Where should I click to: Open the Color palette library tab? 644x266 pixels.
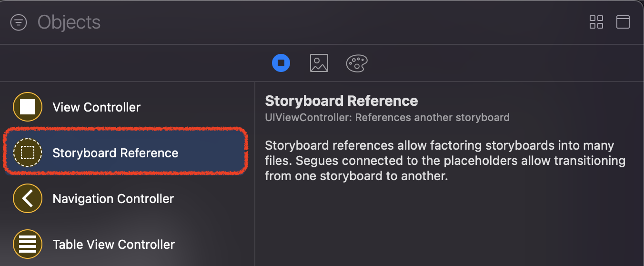click(357, 63)
